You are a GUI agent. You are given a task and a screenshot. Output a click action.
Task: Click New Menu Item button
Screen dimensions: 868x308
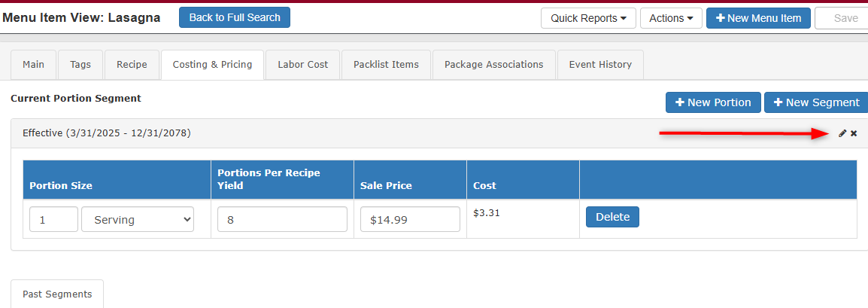click(758, 18)
